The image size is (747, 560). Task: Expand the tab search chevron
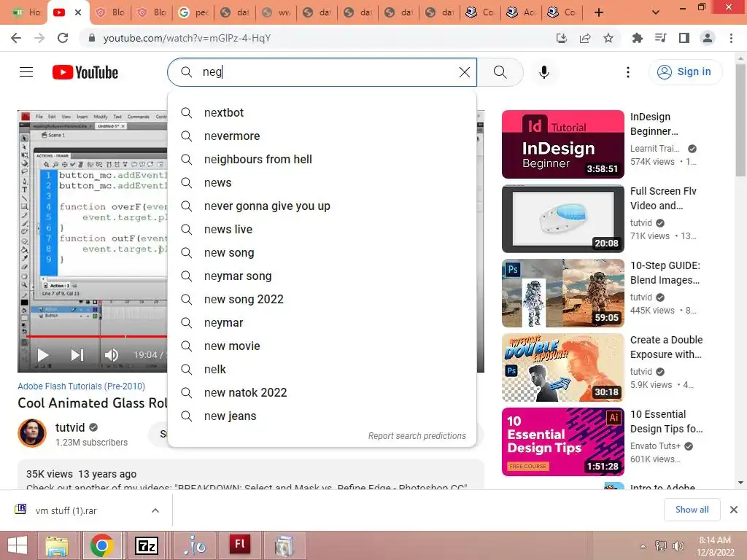click(656, 13)
